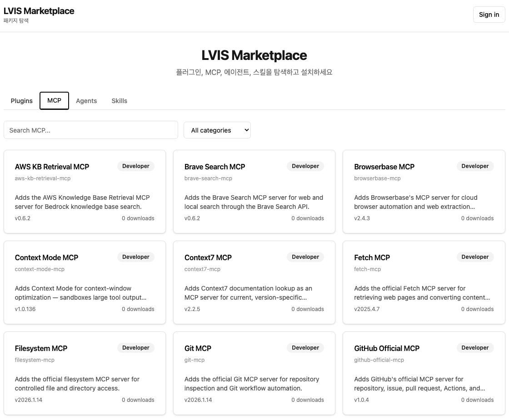
Task: Click Developer badge on GitHub Official card
Action: 475,348
